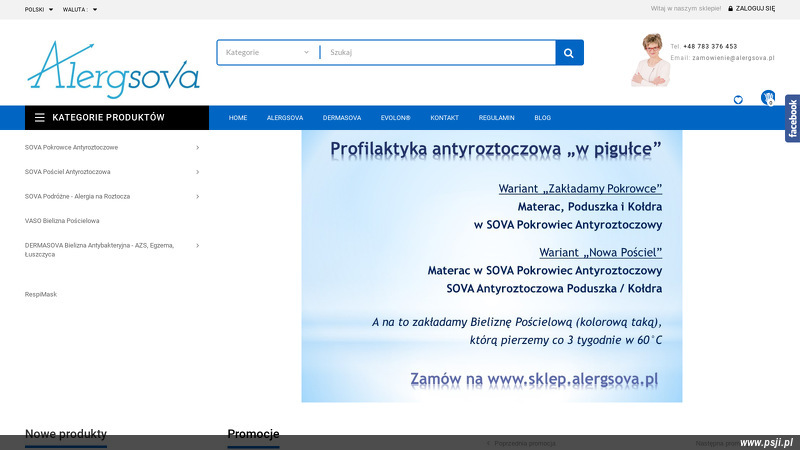
Task: Open SOVA Podróżne - Alergia na Roztocza
Action: (x=78, y=196)
